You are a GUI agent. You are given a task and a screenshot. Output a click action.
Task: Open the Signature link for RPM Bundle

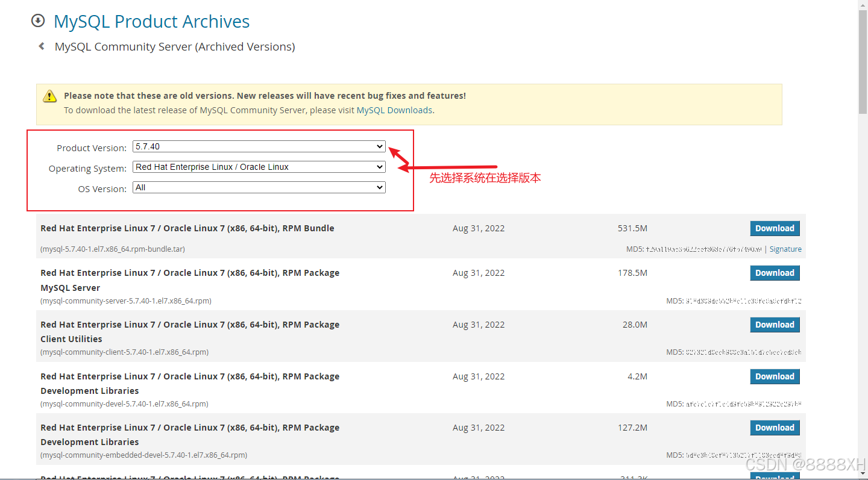785,249
